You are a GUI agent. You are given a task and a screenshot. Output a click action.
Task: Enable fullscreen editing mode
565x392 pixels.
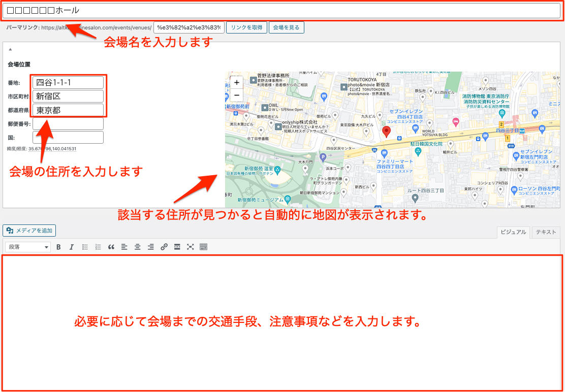coord(191,247)
